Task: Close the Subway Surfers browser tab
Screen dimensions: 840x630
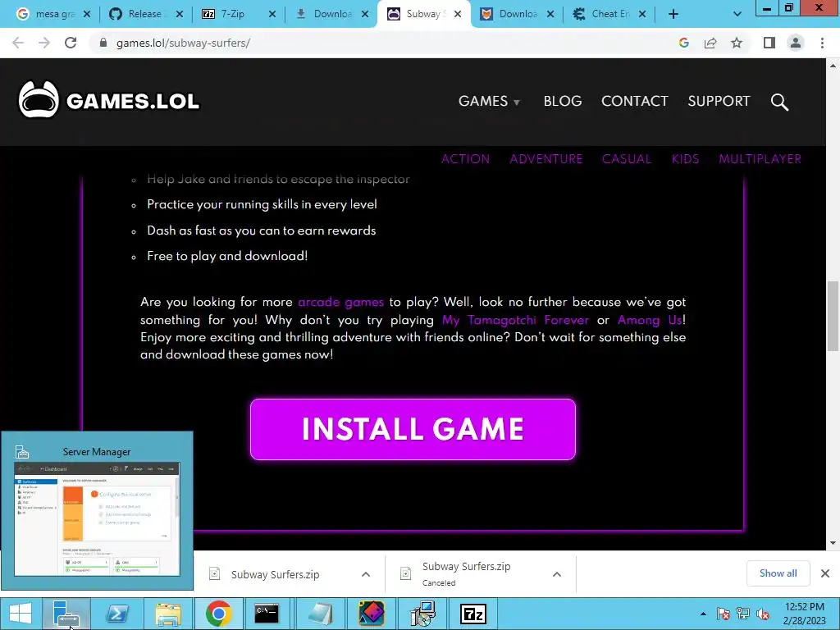Action: (x=458, y=15)
